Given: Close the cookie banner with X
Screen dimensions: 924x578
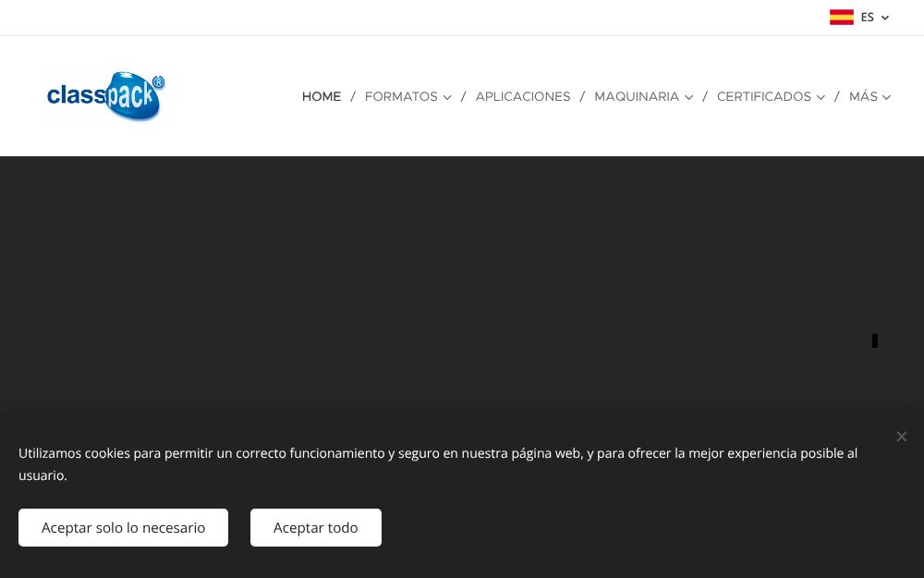Looking at the screenshot, I should (x=902, y=437).
